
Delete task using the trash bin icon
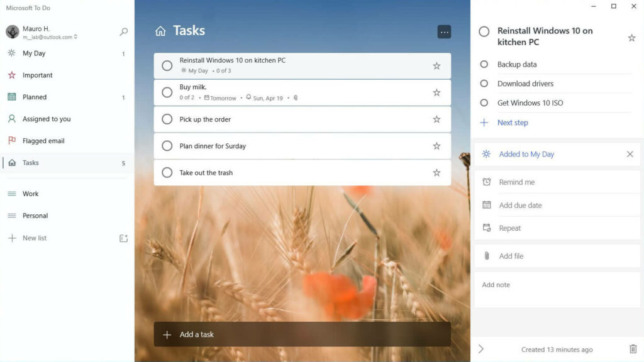click(x=633, y=349)
